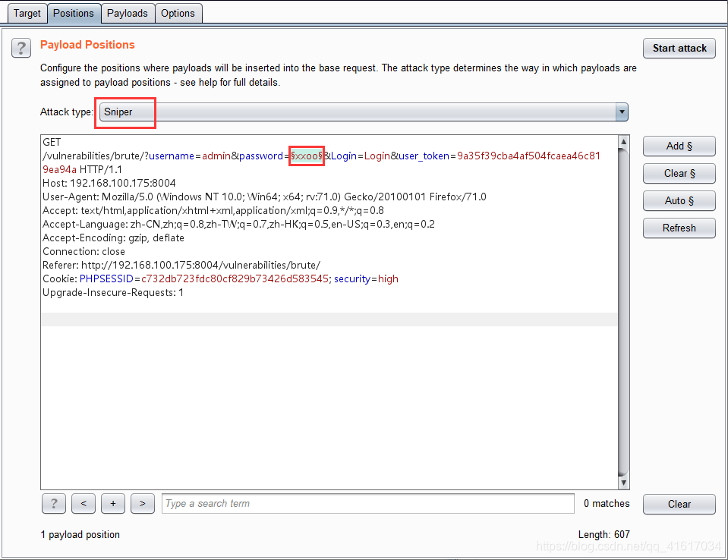
Task: Click the §xxoo§ payload marker
Action: tap(307, 156)
